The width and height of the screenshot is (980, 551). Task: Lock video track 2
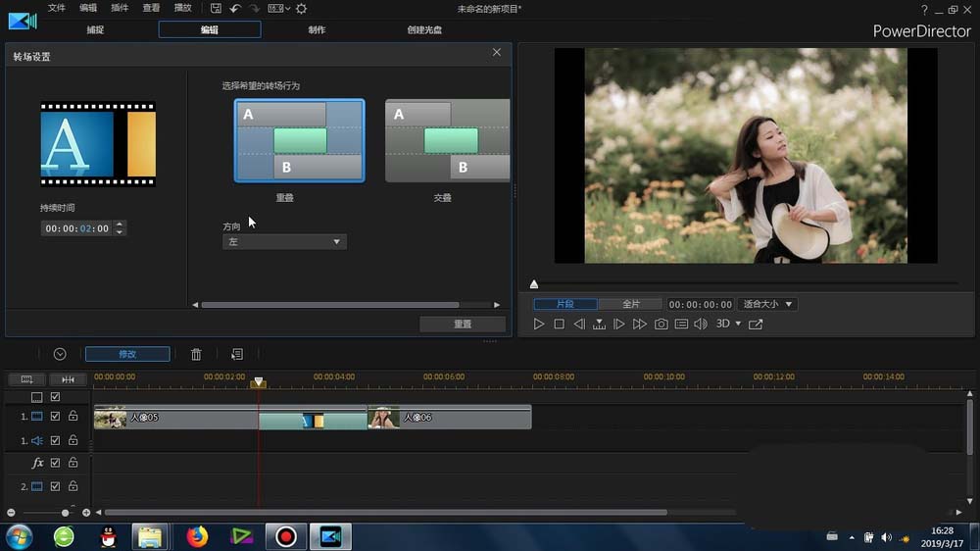pos(73,486)
